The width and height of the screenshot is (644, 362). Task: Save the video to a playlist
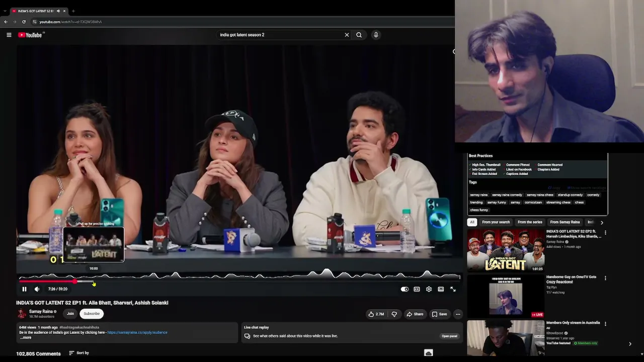click(439, 314)
